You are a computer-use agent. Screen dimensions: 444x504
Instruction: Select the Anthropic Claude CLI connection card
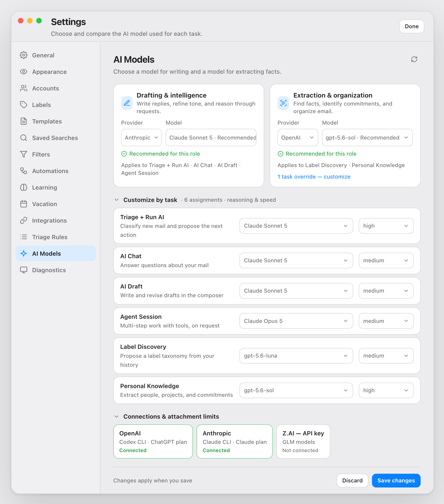tap(235, 441)
